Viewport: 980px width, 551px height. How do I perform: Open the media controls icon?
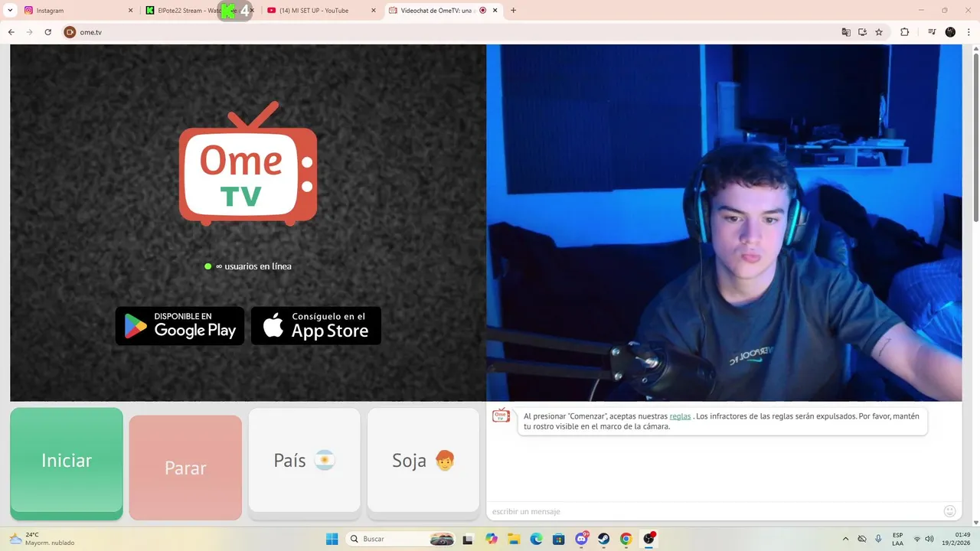[x=932, y=32]
